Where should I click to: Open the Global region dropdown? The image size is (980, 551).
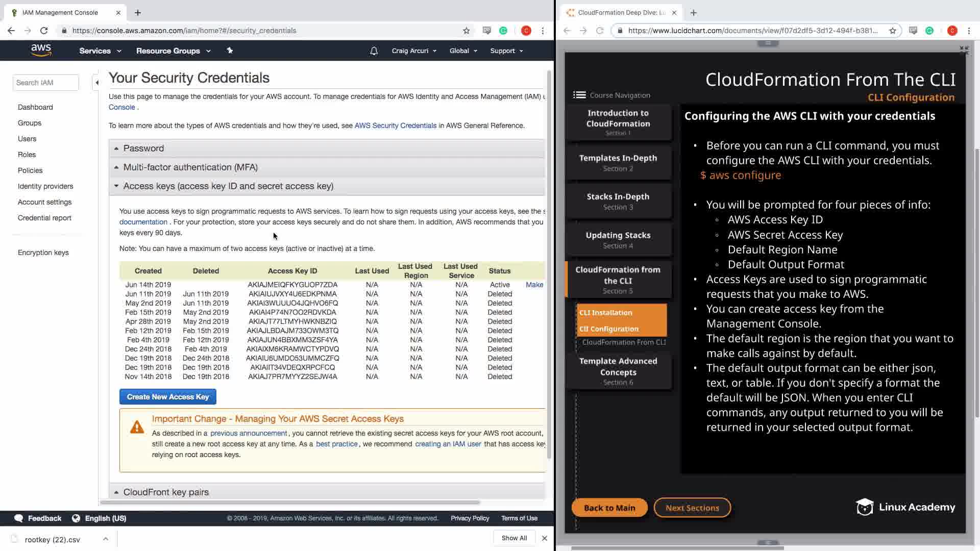(463, 51)
